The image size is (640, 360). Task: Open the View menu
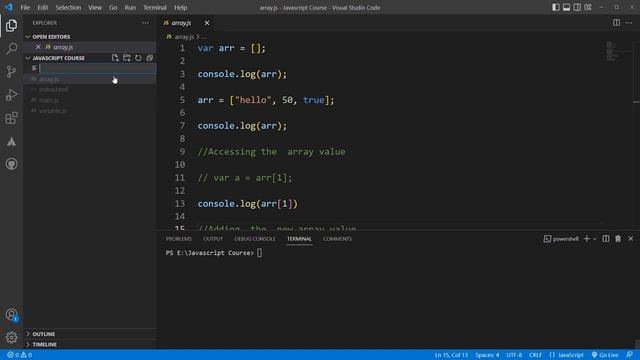[95, 7]
